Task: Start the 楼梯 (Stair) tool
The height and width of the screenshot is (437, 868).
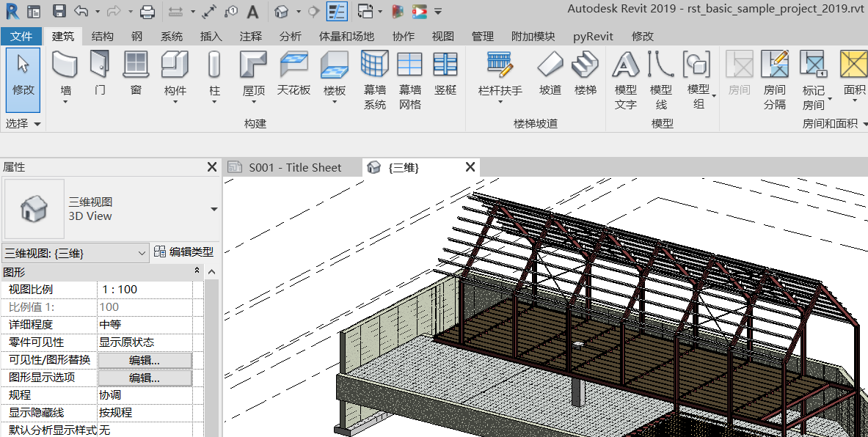Action: coord(586,65)
